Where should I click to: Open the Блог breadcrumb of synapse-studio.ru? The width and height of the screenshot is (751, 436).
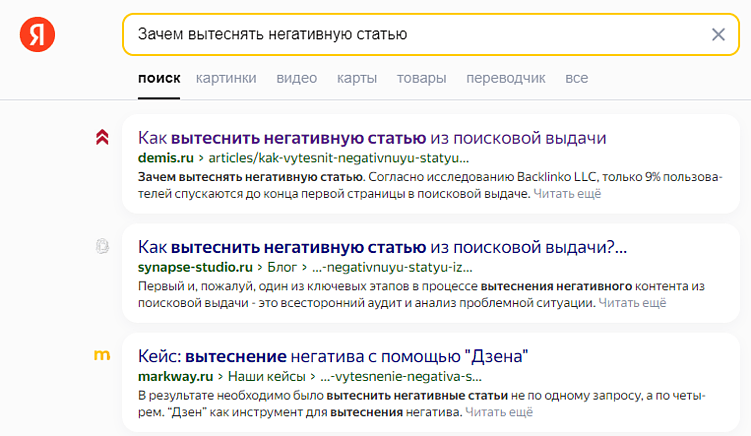click(282, 267)
